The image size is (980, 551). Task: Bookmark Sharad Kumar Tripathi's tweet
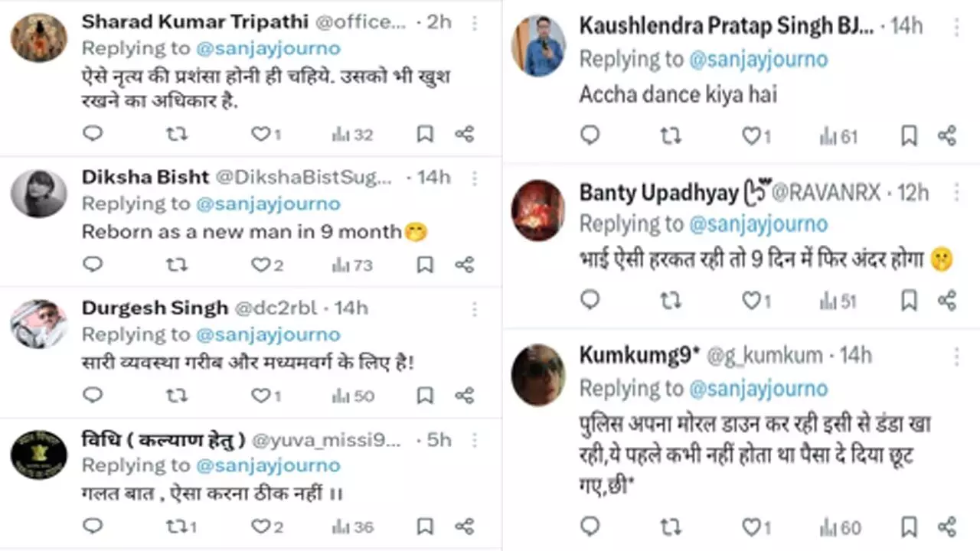click(x=424, y=135)
